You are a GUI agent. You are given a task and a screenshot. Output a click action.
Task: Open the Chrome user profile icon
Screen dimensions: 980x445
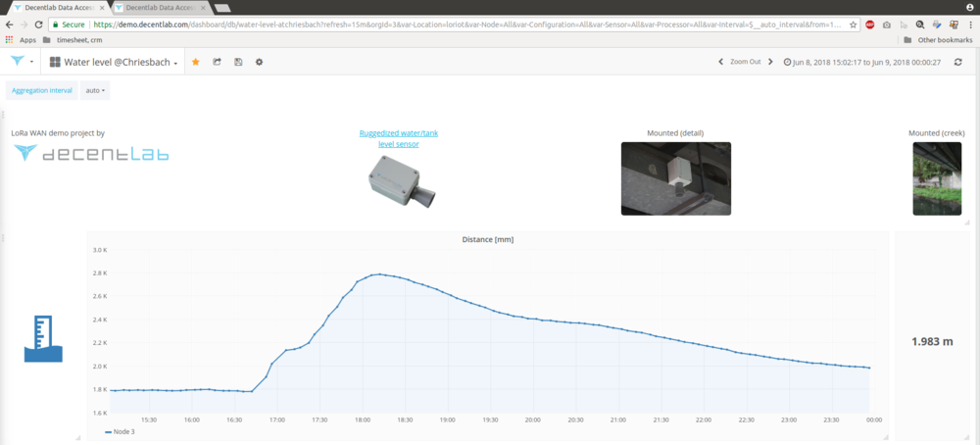[969, 7]
